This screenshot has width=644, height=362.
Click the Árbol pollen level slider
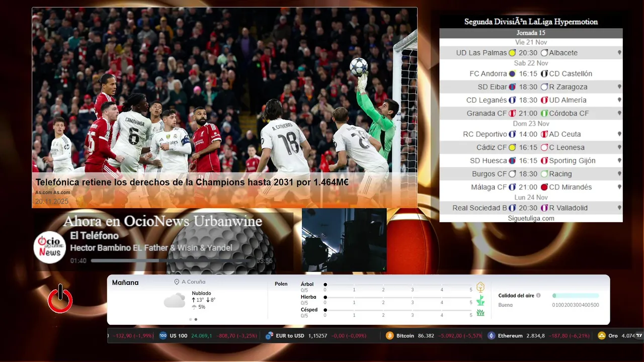(x=398, y=285)
